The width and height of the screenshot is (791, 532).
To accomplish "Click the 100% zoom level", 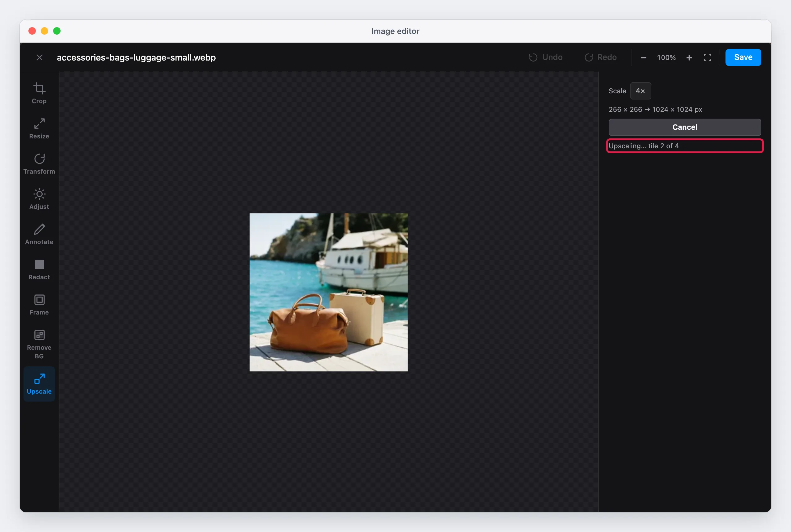I will click(666, 58).
